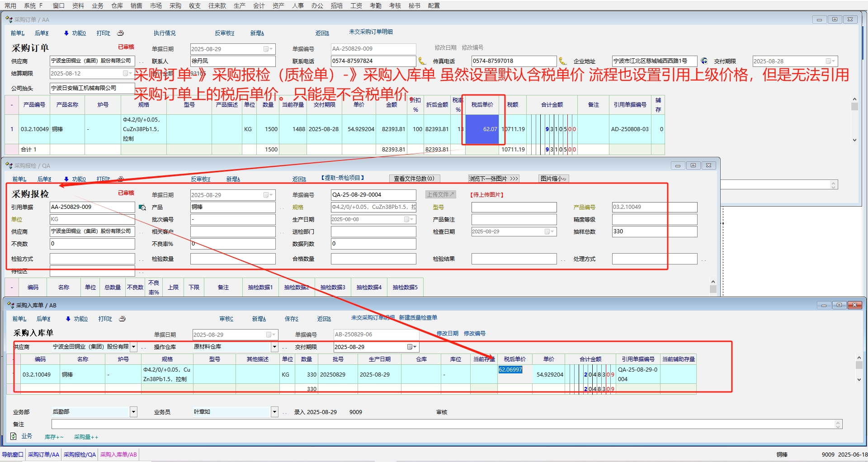Viewport: 868px width, 462px height.
Task: Click the 查看文件总数(0) button
Action: pos(414,179)
